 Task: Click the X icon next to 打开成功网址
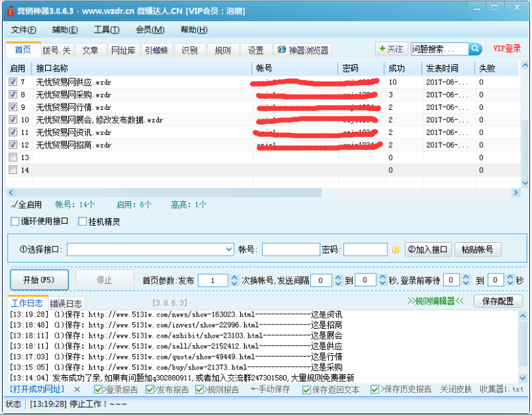click(77, 389)
